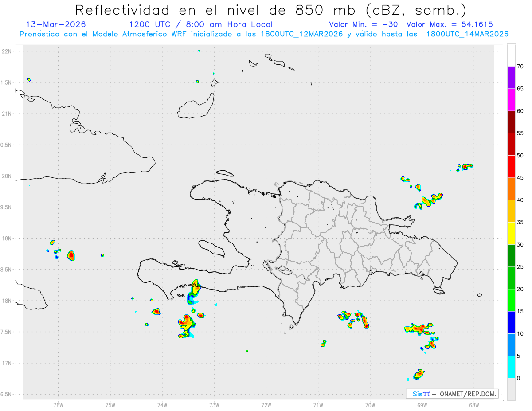The width and height of the screenshot is (532, 411).
Task: Click the '18N' latitude label
Action: point(7,301)
